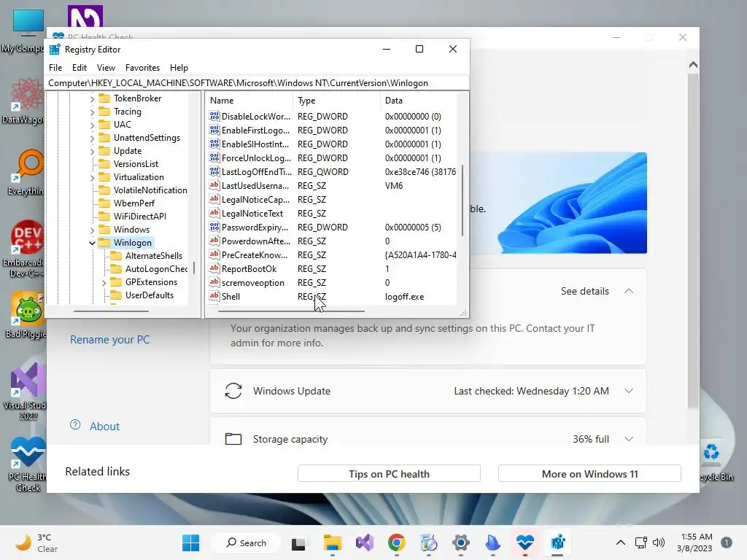Image resolution: width=747 pixels, height=560 pixels.
Task: Expand the UnattendSettings key
Action: [92, 138]
